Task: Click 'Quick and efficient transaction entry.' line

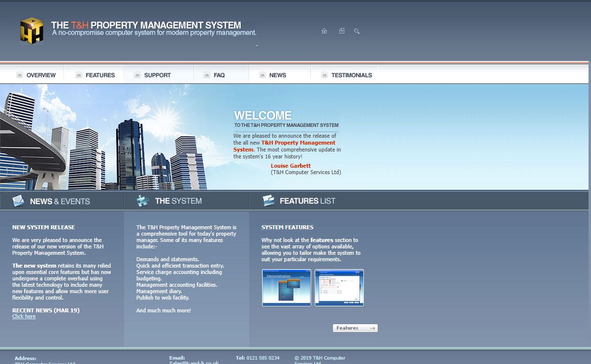Action: pos(180,266)
